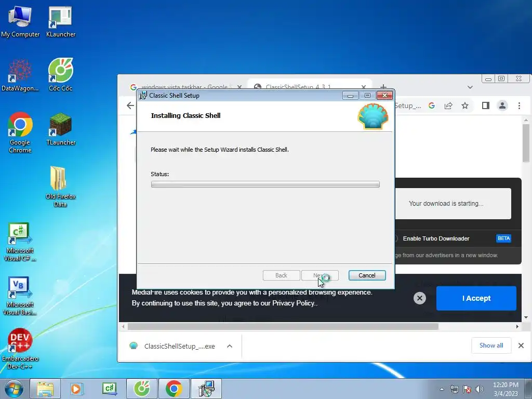Open Chrome three-dot menu
This screenshot has width=532, height=399.
519,105
